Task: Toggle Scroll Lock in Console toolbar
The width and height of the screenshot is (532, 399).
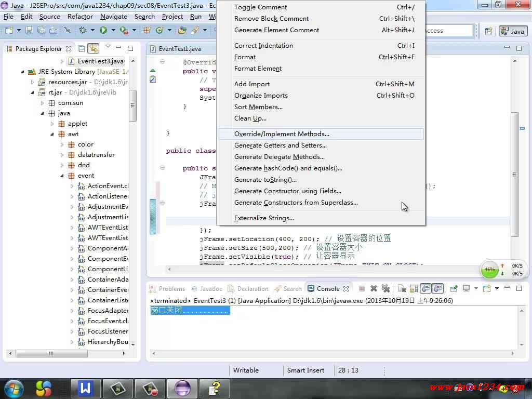Action: [x=414, y=288]
